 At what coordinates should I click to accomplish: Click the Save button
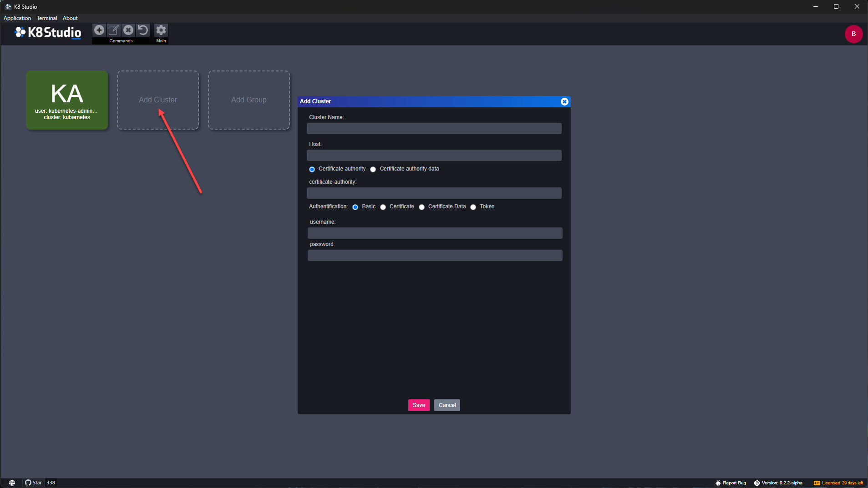tap(419, 405)
